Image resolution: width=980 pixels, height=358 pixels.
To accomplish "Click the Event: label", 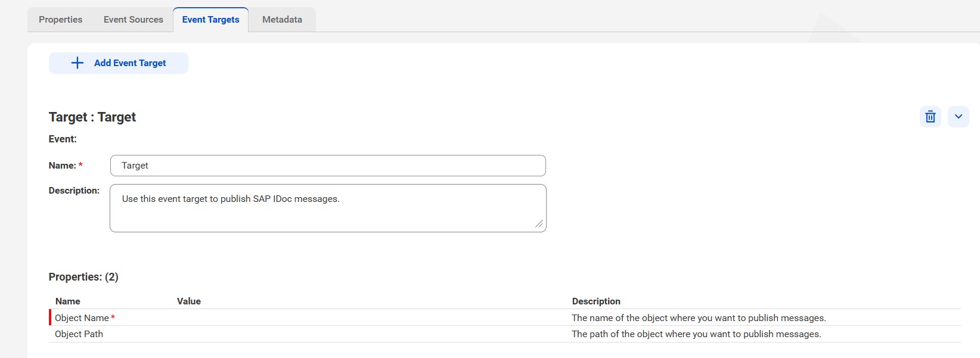I will pos(63,139).
